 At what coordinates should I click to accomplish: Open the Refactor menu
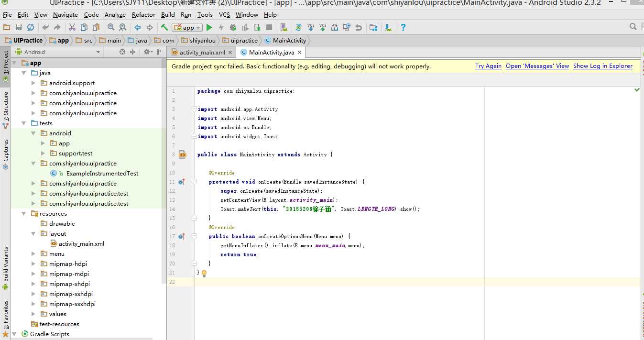(x=143, y=15)
